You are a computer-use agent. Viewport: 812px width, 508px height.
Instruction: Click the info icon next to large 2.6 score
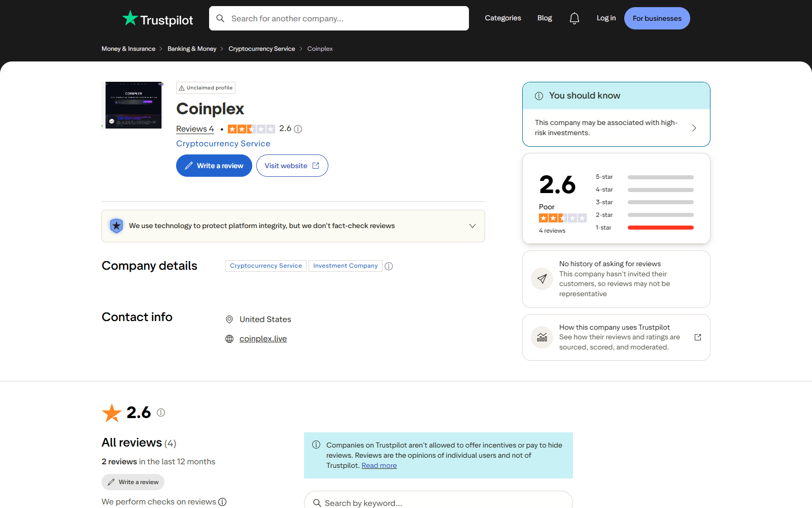pyautogui.click(x=161, y=412)
